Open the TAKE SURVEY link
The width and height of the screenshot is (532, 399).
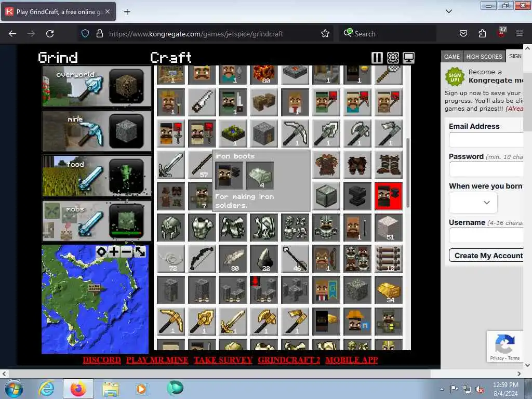click(223, 360)
